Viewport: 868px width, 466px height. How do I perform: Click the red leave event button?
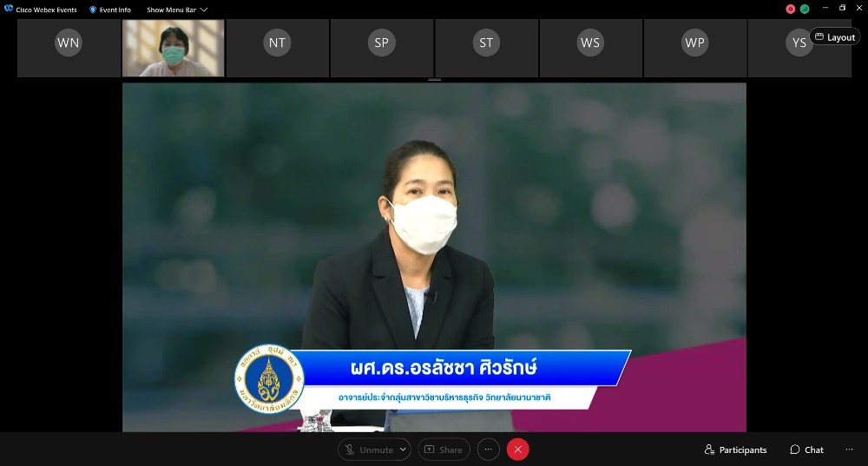coord(517,450)
